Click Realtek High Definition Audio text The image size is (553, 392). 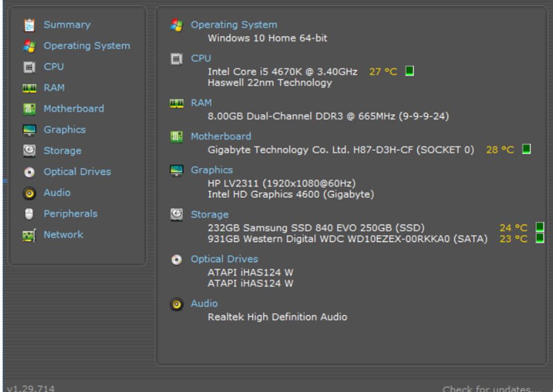click(x=277, y=317)
